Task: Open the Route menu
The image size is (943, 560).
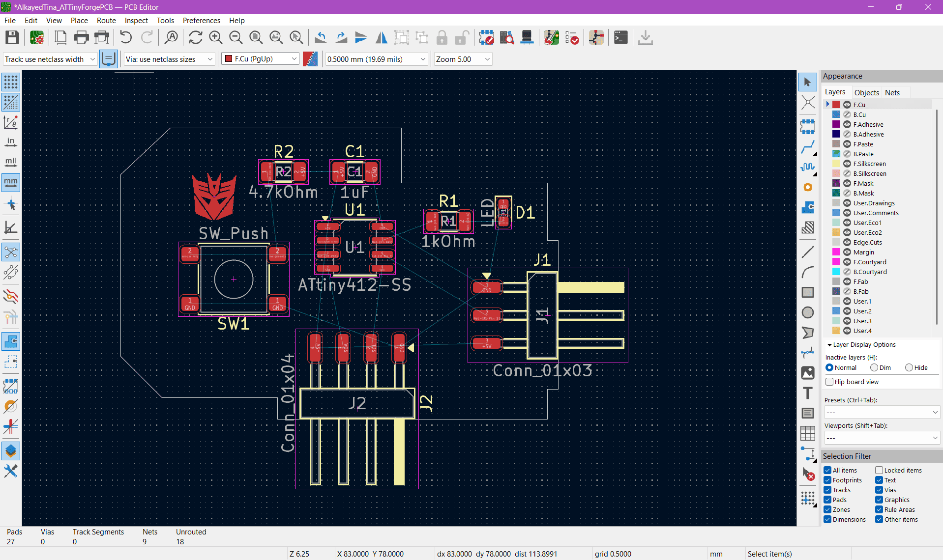Action: tap(106, 20)
